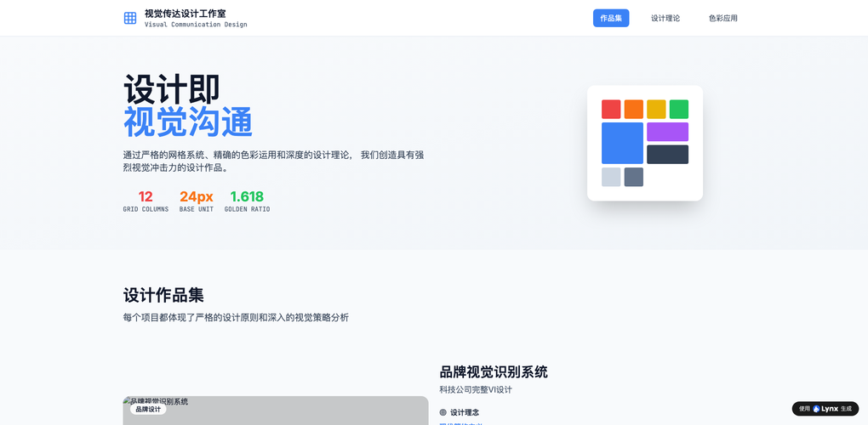Click the portfolio description starting 每个项目
This screenshot has height=425, width=868.
pyautogui.click(x=236, y=318)
